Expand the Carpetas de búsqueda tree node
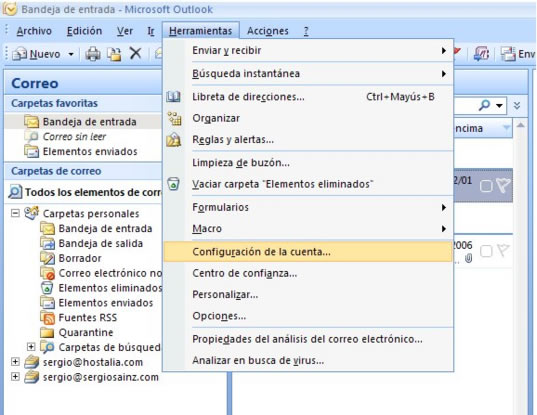Screen dimensions: 537x415 pos(31,347)
